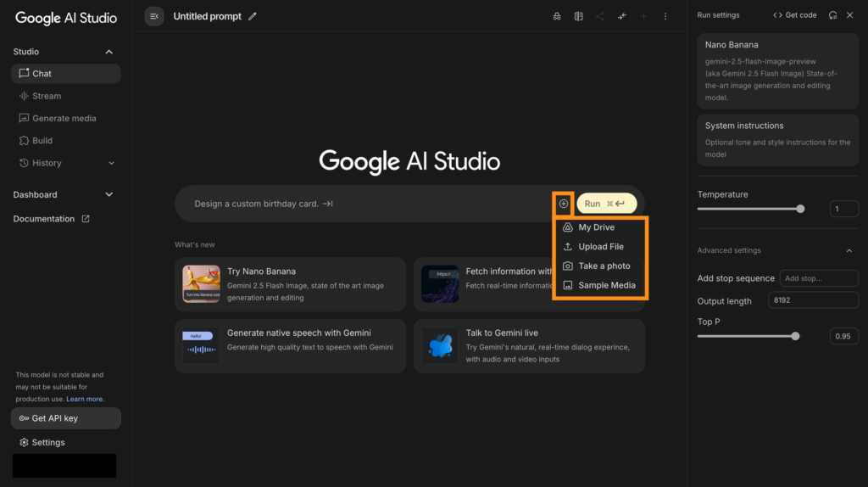Collapse the Studio section chevron
This screenshot has height=487, width=868.
tap(109, 52)
